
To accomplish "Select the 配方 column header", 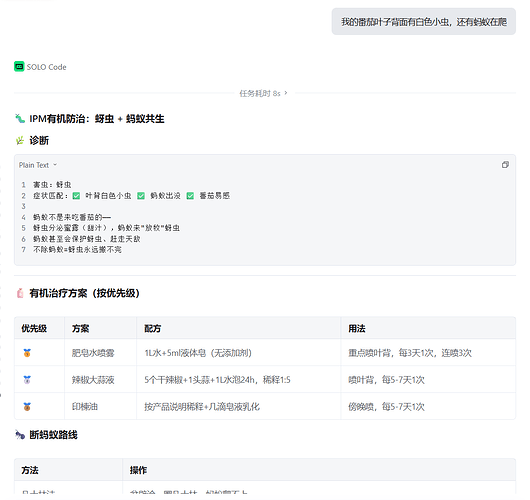I will click(152, 328).
